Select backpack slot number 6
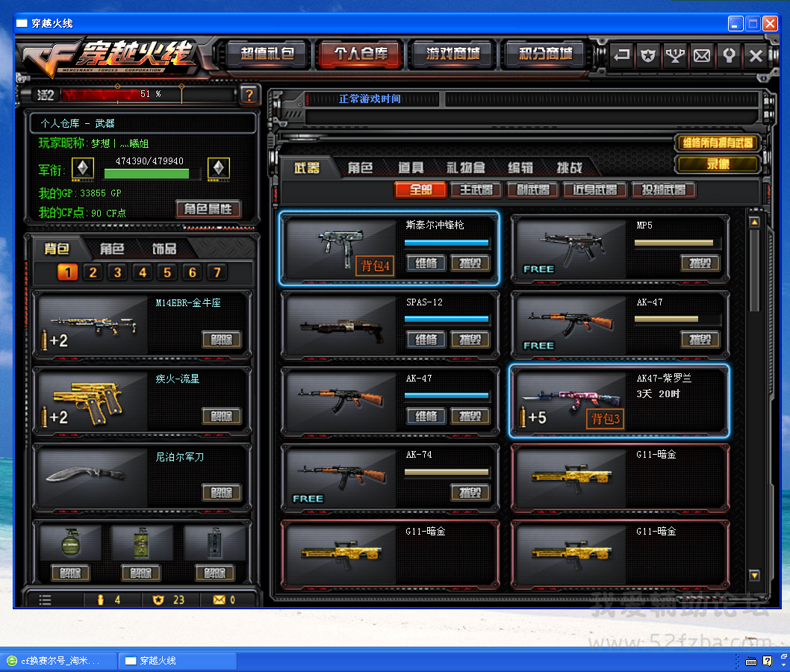The height and width of the screenshot is (672, 790). (193, 273)
